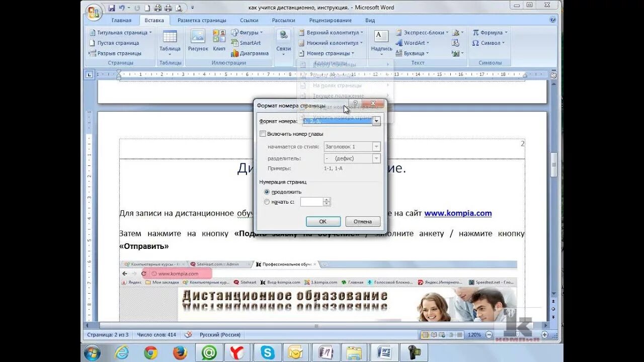Select the начать с radio button
Image resolution: width=644 pixels, height=362 pixels.
[x=267, y=202]
